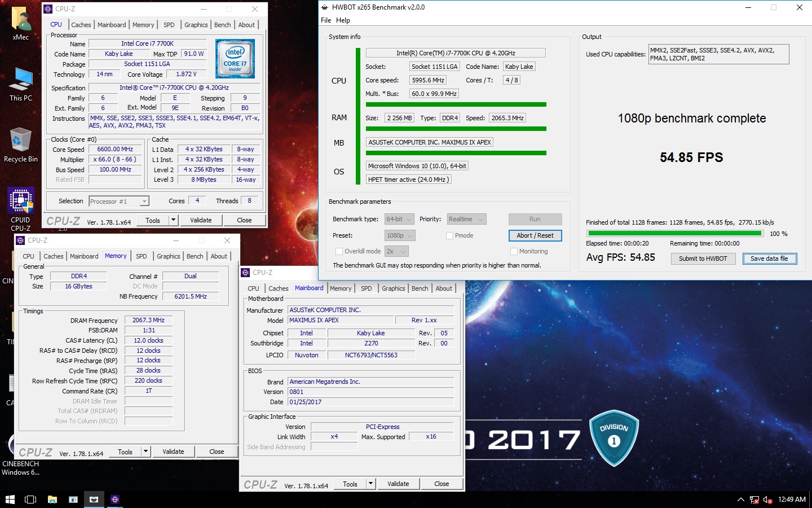Open Task View from taskbar
The image size is (812, 508).
30,500
